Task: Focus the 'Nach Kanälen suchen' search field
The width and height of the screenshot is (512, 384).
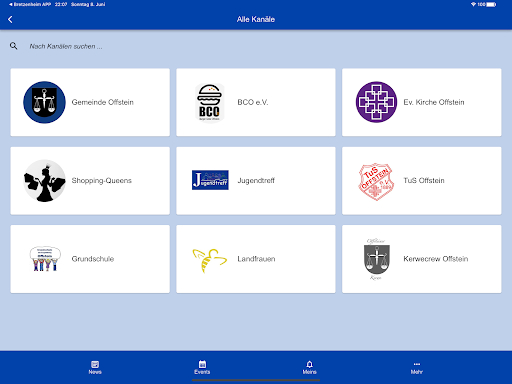Action: click(66, 46)
